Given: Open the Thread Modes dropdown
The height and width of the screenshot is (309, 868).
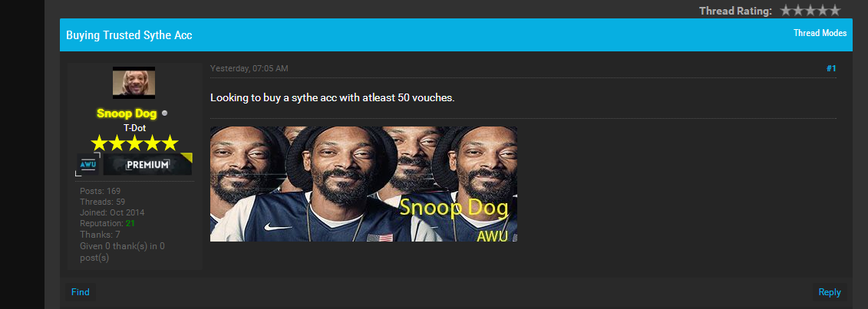Looking at the screenshot, I should (820, 33).
